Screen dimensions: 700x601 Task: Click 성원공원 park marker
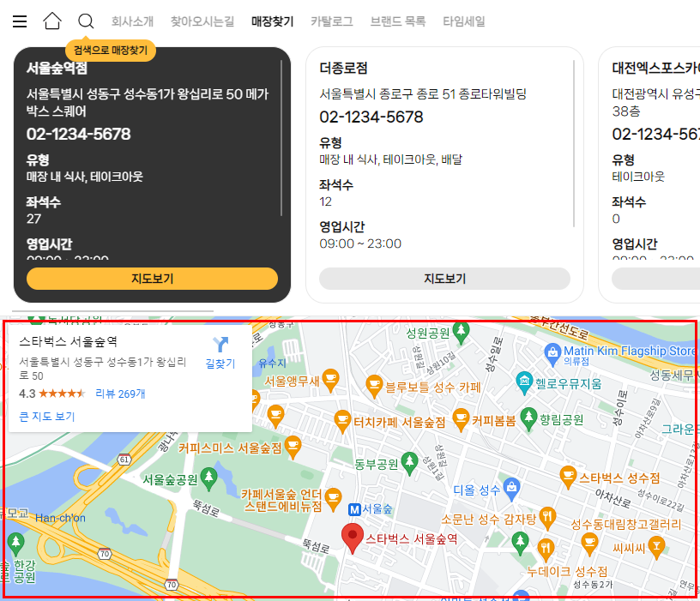coord(462,333)
